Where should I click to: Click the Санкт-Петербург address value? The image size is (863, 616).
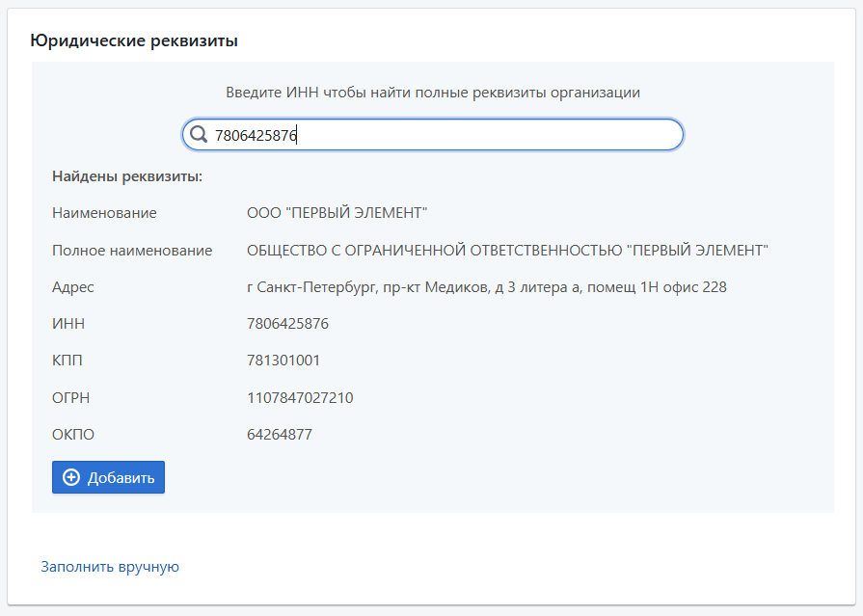point(486,287)
